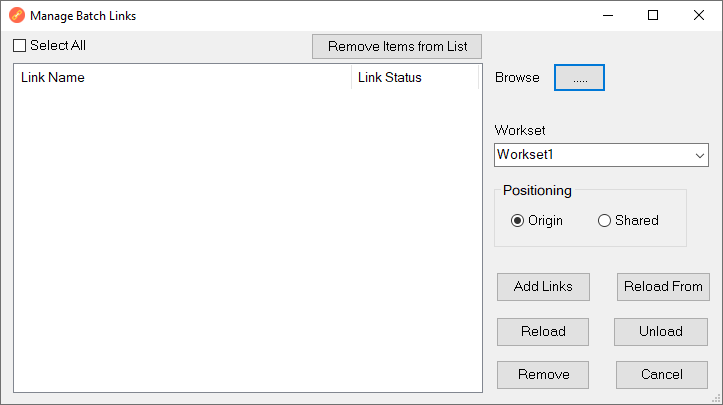The width and height of the screenshot is (723, 405).
Task: Click the Workset dropdown arrow
Action: coord(699,155)
